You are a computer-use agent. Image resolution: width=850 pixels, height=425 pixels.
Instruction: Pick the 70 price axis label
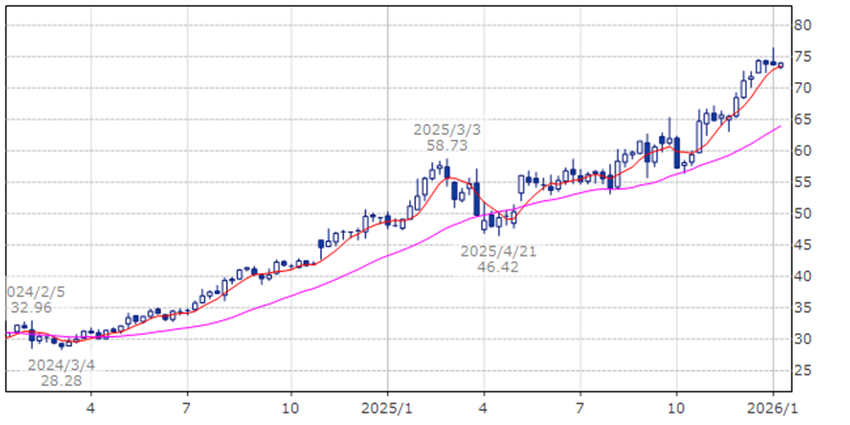(x=802, y=88)
